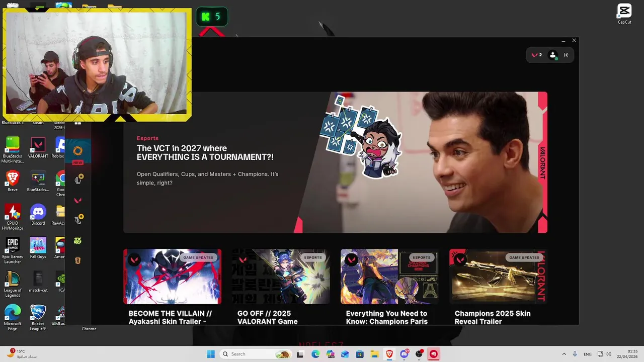
Task: Open 'The VCT in 2027' headline
Action: (205, 153)
